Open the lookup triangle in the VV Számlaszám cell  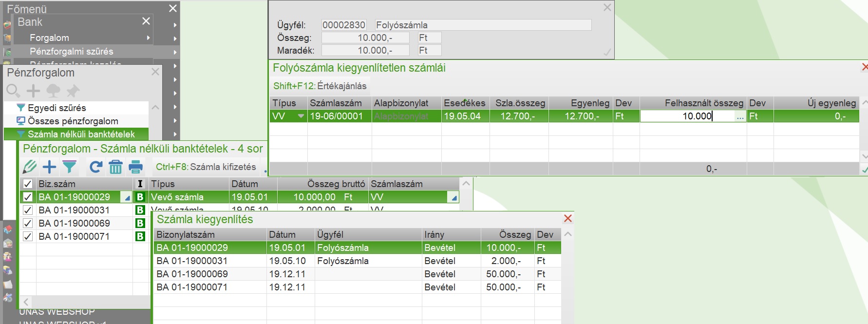coord(454,198)
